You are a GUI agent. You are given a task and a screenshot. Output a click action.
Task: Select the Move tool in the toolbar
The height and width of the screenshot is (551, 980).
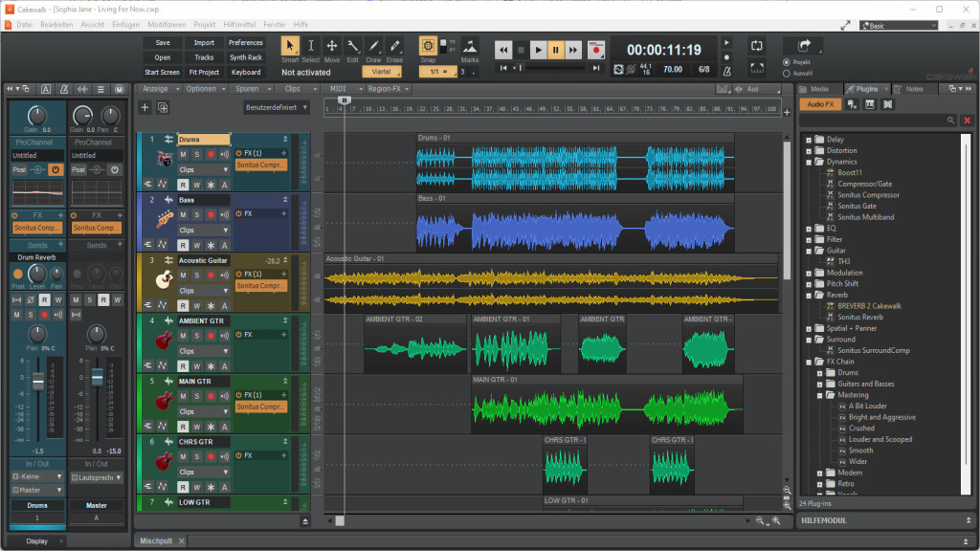332,45
